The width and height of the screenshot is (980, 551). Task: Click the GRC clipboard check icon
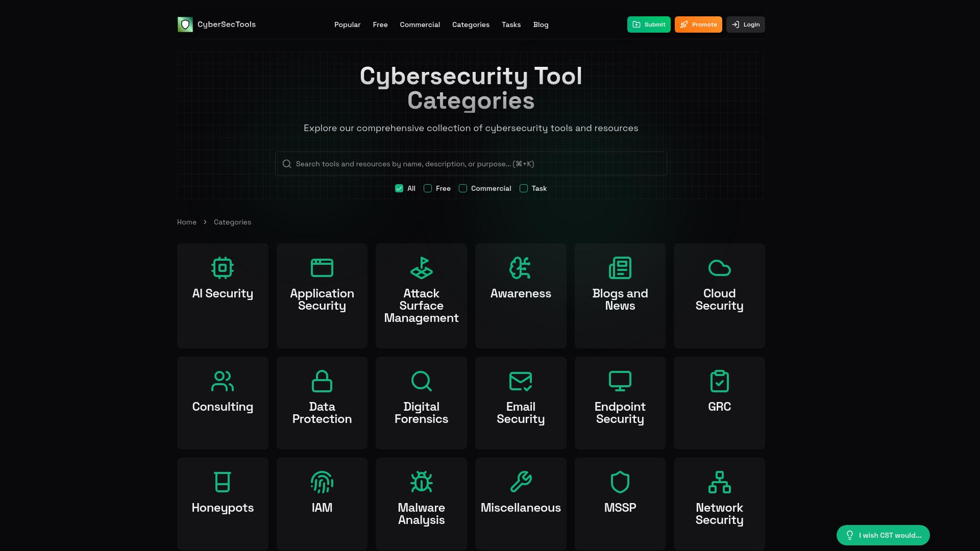coord(719,381)
